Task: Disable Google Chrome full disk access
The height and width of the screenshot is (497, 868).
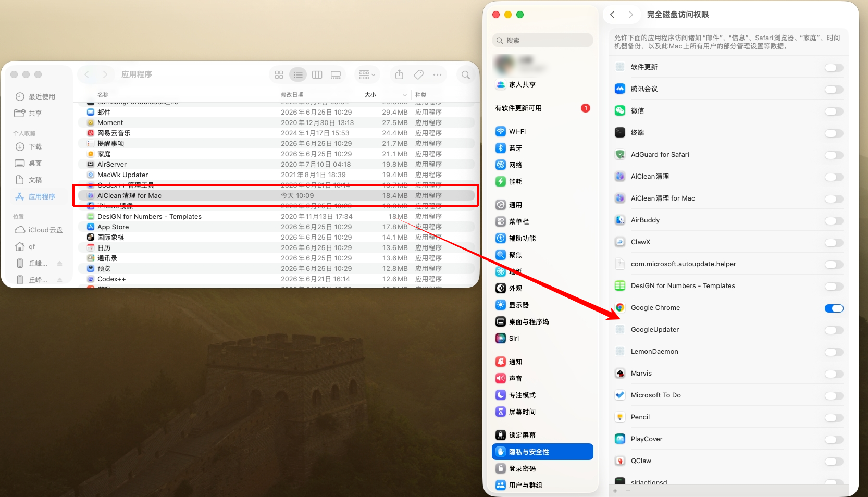Action: pyautogui.click(x=834, y=308)
